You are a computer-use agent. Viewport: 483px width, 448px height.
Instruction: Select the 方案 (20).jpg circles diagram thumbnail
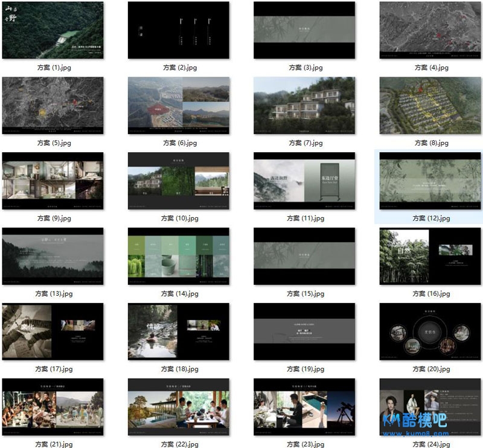tap(430, 331)
